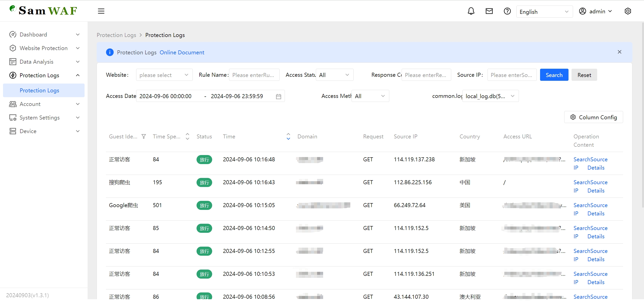Click the help question mark icon
The height and width of the screenshot is (302, 644).
coord(507,11)
